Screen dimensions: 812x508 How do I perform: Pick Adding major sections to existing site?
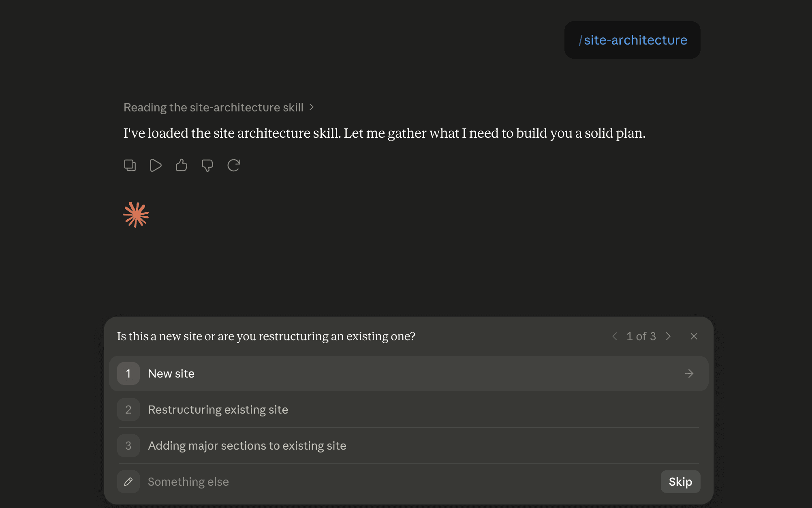(x=408, y=446)
